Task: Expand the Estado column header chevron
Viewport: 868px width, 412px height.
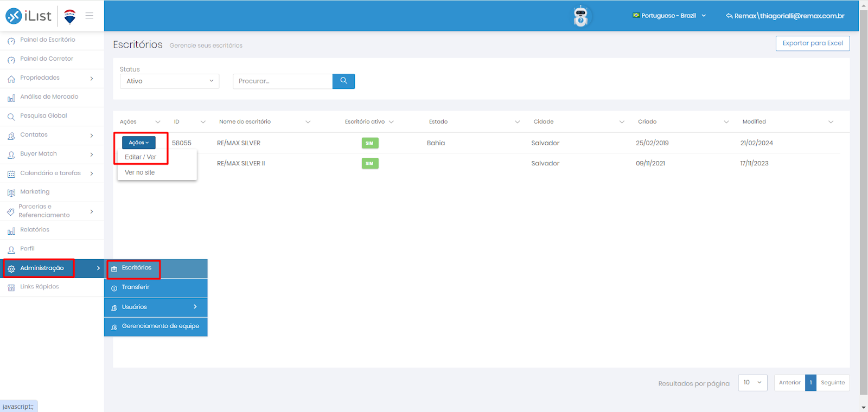Action: coord(517,122)
